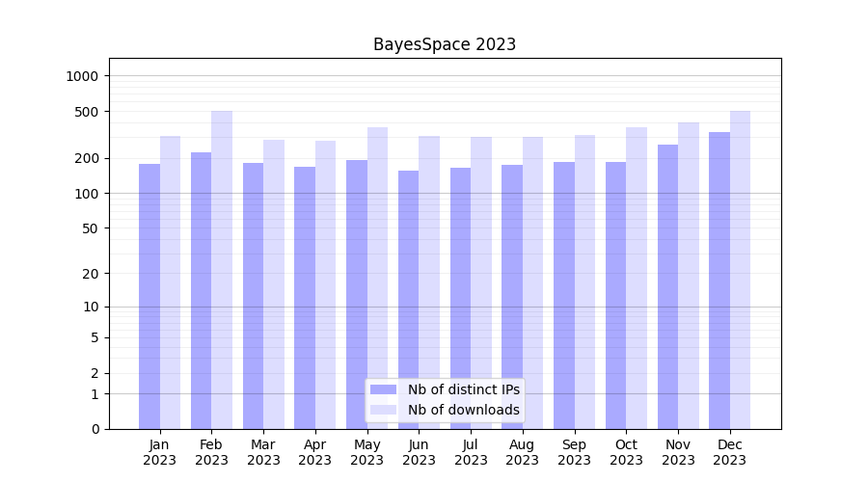Click the 0 y-axis tick label
Screen dimensions: 868x482
coord(95,429)
